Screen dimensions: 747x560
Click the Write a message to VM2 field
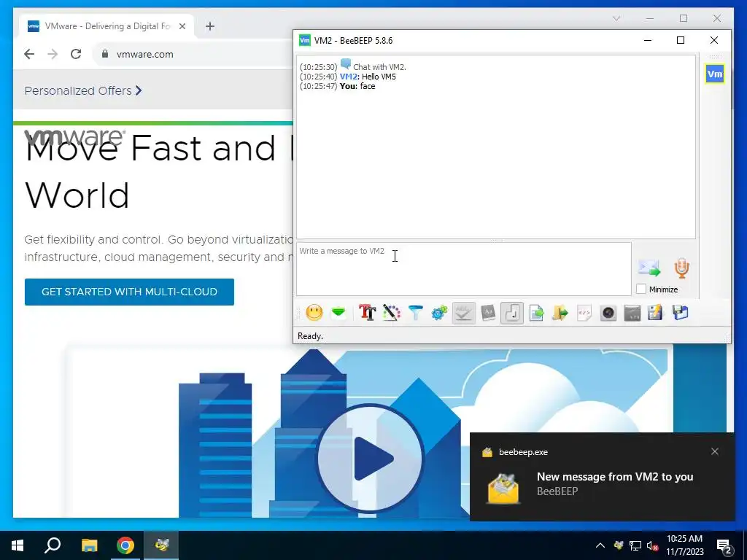pyautogui.click(x=463, y=269)
